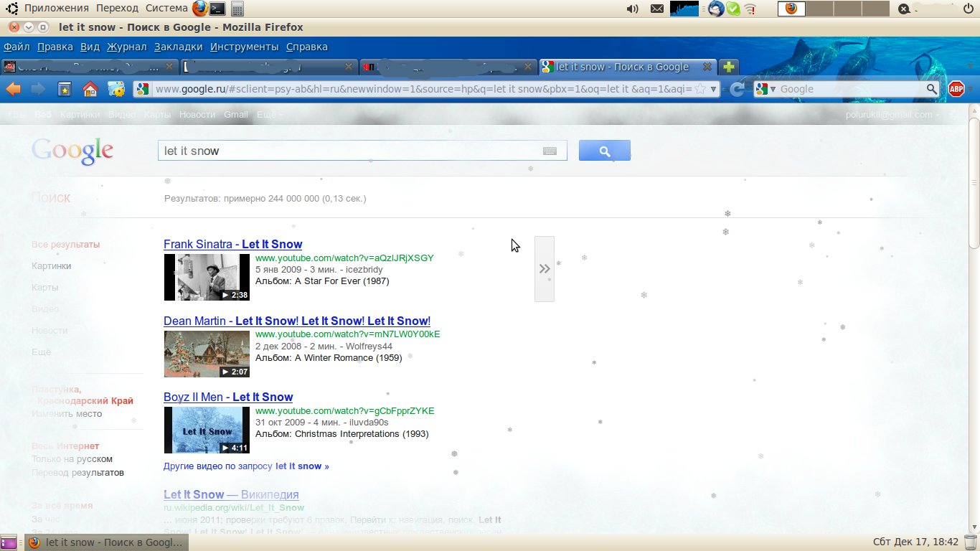Open a new tab with the green plus
The height and width of the screenshot is (551, 980).
[729, 67]
